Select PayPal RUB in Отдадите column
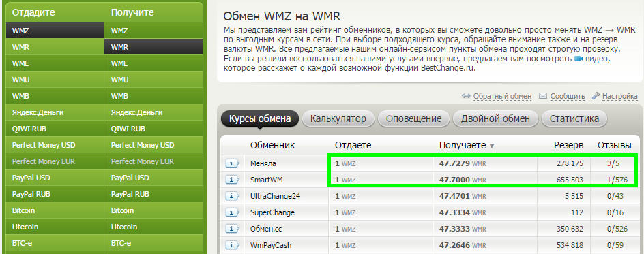The width and height of the screenshot is (644, 254). [55, 194]
